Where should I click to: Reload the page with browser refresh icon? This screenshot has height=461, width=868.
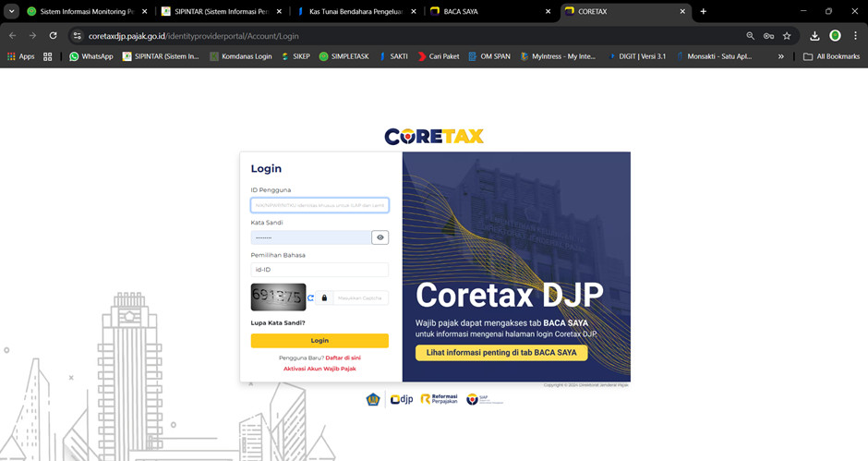[x=54, y=36]
